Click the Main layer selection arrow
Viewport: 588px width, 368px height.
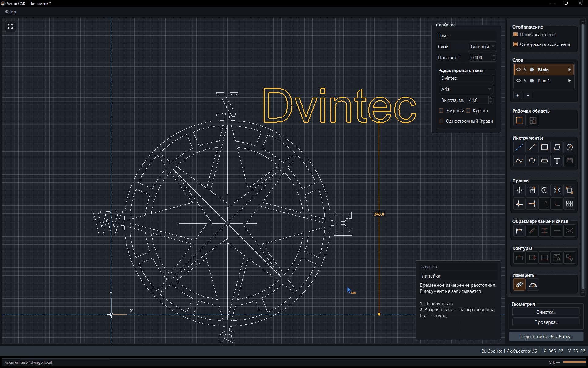[x=570, y=70]
